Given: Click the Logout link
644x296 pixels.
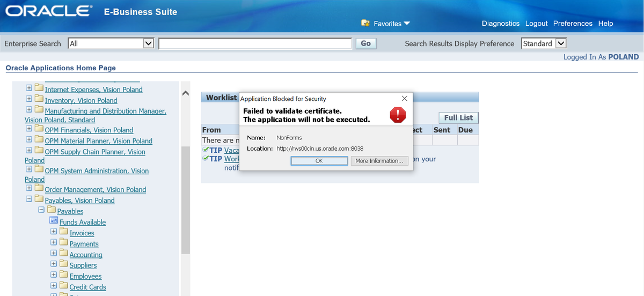Looking at the screenshot, I should click(536, 24).
